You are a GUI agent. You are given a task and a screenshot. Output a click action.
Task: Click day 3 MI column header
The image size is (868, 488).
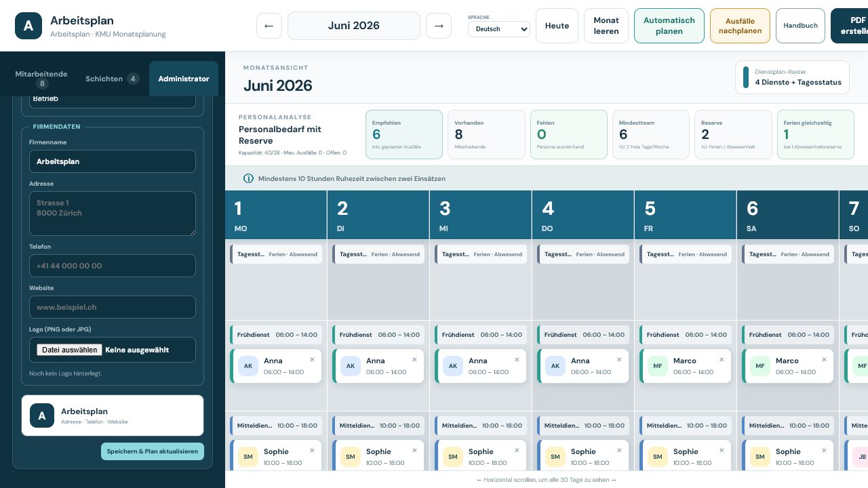point(481,215)
